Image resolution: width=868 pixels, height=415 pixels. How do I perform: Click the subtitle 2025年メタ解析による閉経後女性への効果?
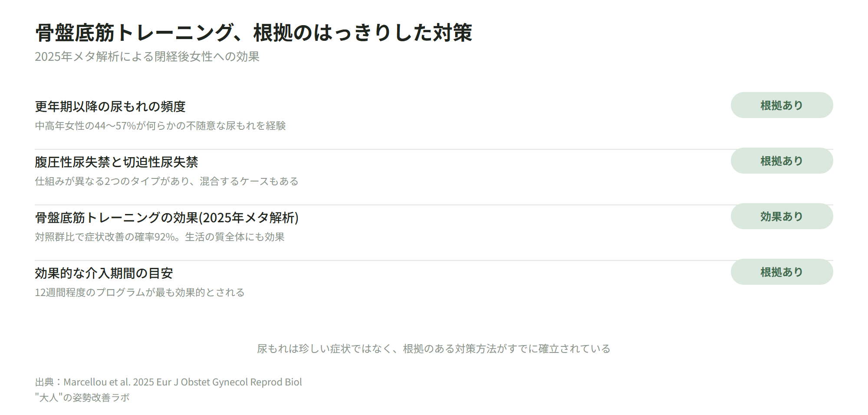pos(147,57)
